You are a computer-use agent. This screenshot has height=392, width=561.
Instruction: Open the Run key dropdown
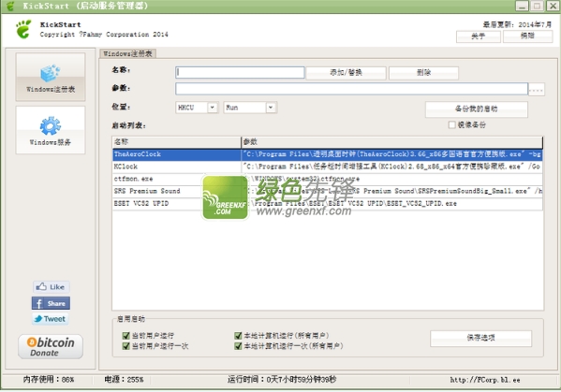pyautogui.click(x=250, y=108)
